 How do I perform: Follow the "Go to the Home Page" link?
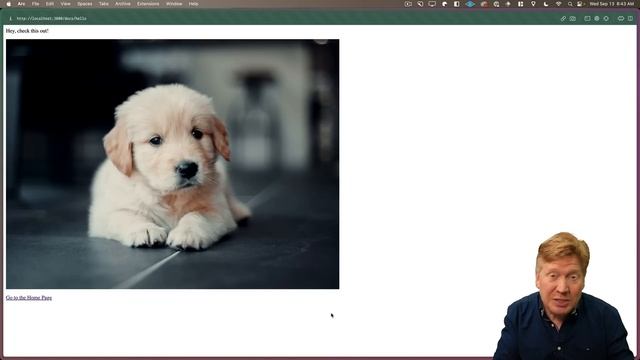(x=29, y=298)
